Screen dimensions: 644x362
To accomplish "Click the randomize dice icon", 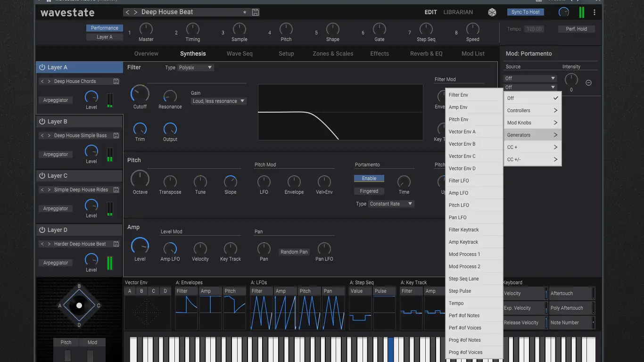I will click(492, 12).
